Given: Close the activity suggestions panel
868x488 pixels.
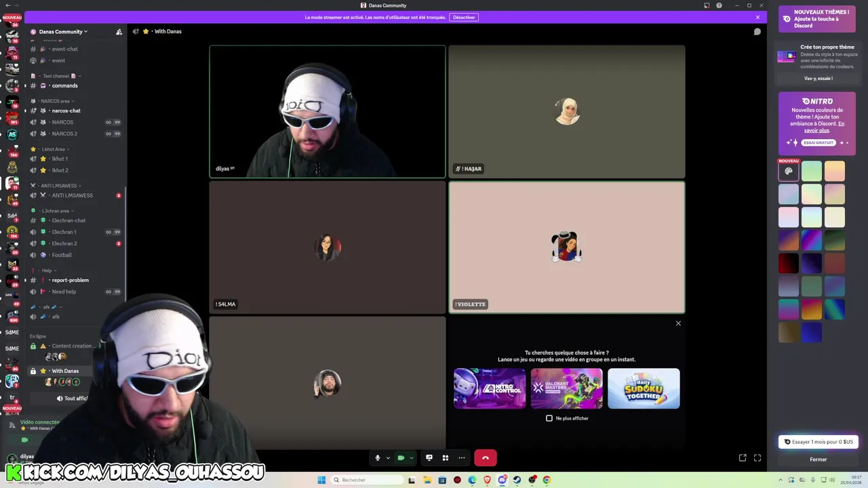Looking at the screenshot, I should coord(678,323).
